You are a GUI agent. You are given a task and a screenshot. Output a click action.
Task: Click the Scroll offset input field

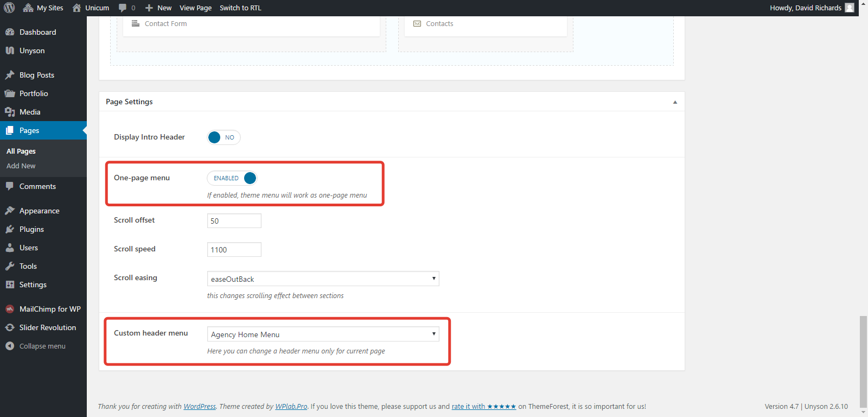pos(234,220)
